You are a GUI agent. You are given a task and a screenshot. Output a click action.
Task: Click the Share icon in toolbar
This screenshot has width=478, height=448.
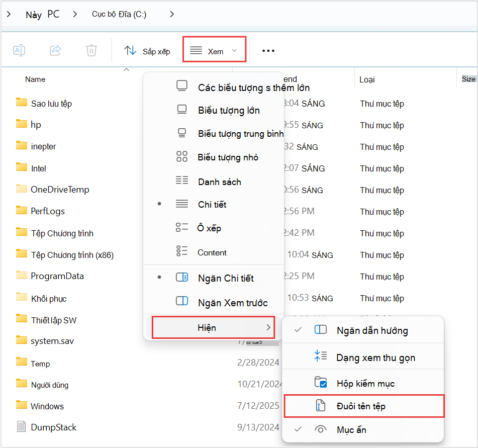(x=55, y=50)
